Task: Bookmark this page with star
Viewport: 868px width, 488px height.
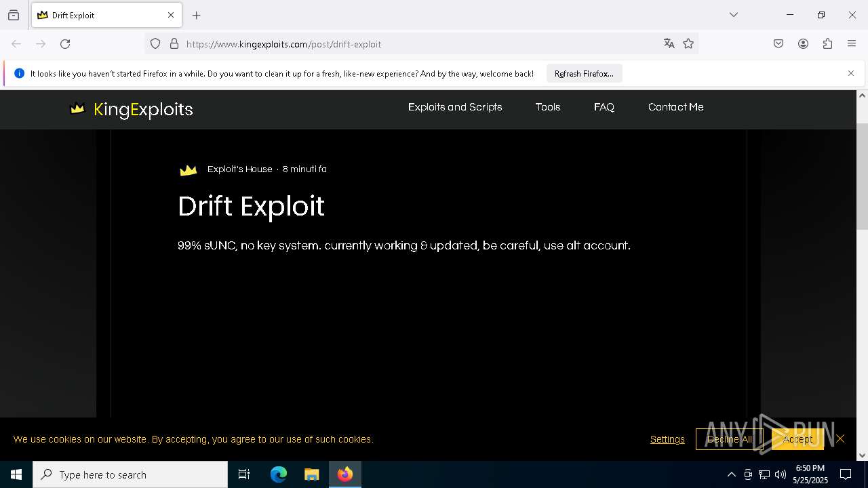Action: (x=688, y=44)
